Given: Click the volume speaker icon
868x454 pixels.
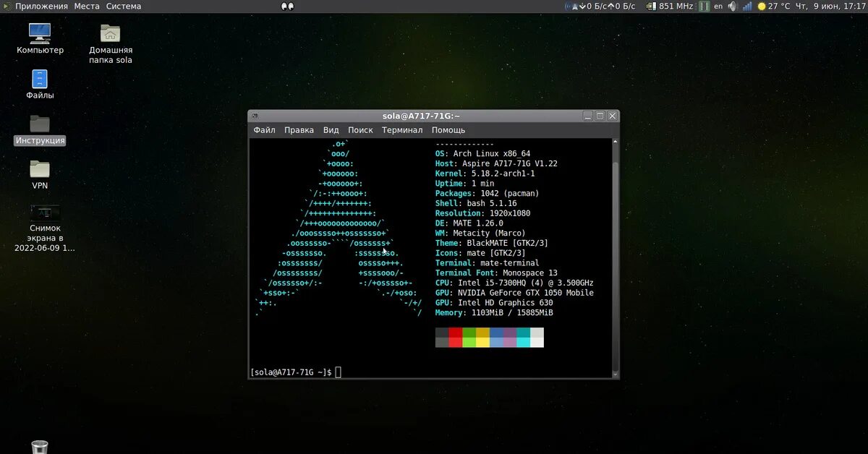Looking at the screenshot, I should [x=732, y=6].
